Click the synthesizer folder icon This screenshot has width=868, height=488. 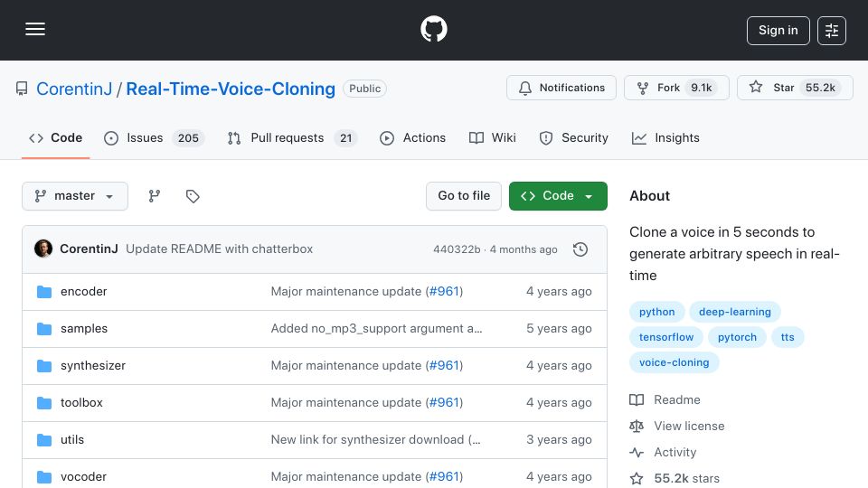[x=44, y=366]
